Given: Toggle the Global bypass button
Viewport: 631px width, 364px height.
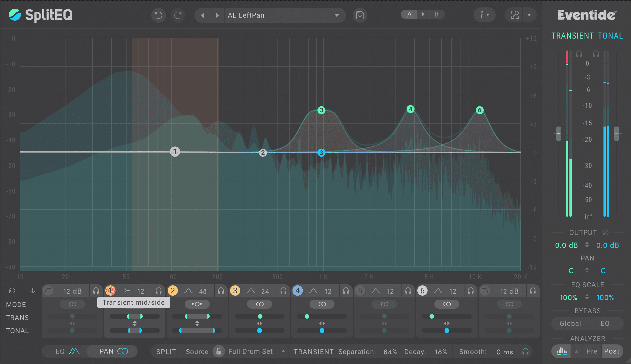Looking at the screenshot, I should click(570, 323).
